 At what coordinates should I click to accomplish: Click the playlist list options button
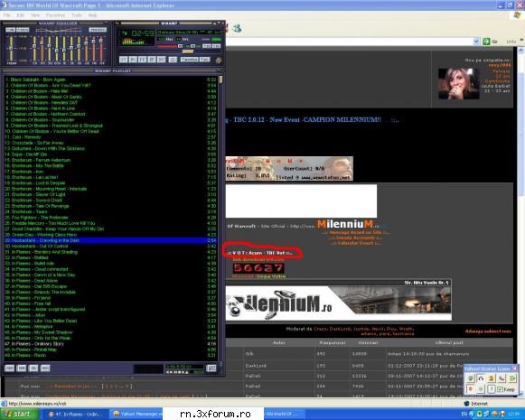pos(211,369)
